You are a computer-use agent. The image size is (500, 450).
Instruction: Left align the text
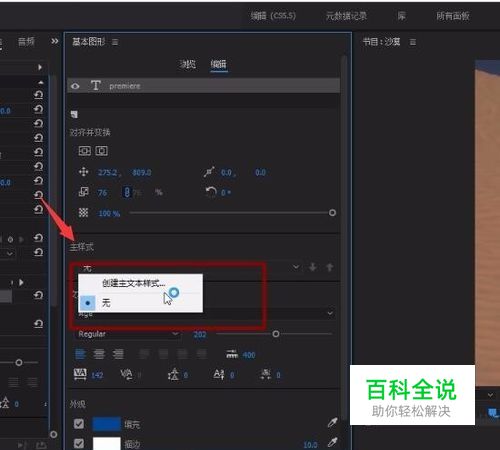tap(80, 354)
